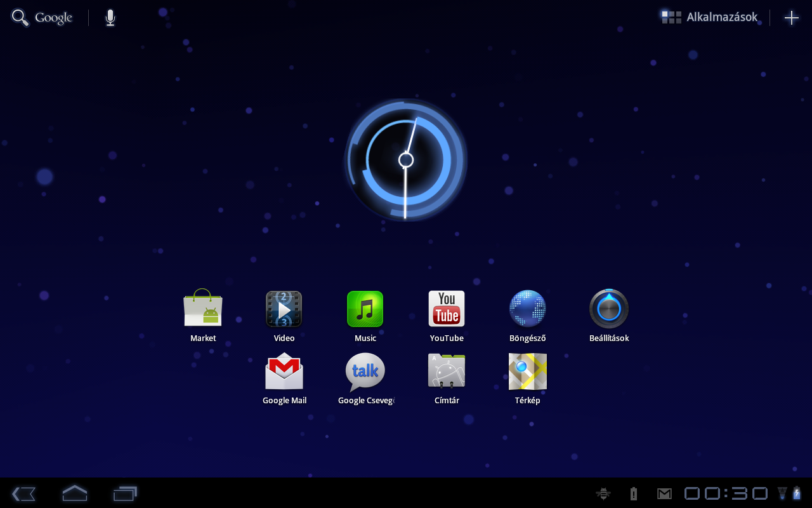The height and width of the screenshot is (508, 812).
Task: Launch the Video app
Action: coord(284,316)
